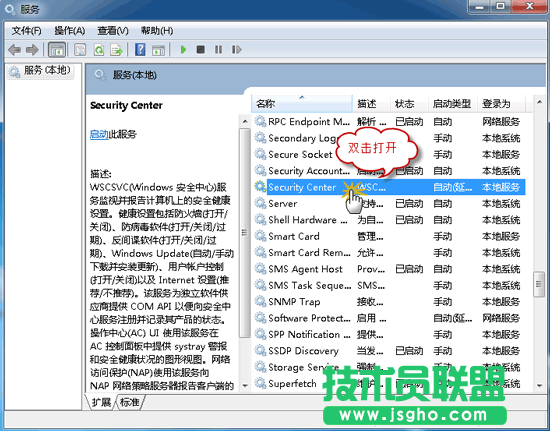
Task: Click the Refresh toolbar icon
Action: [x=99, y=50]
